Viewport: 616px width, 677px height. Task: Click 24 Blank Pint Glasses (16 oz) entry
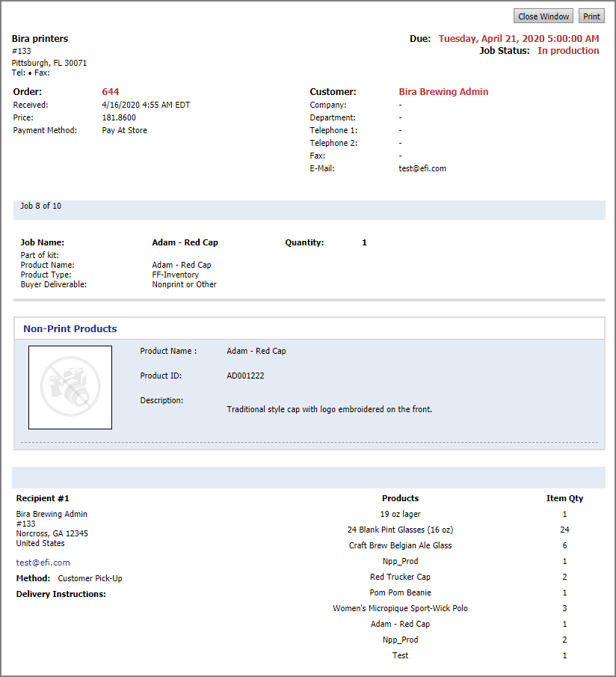[x=400, y=530]
